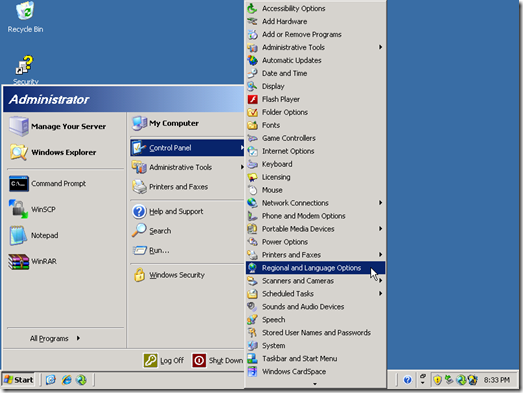This screenshot has width=523, height=393.
Task: Expand Start menu Administrative Tools arrow
Action: pos(242,167)
